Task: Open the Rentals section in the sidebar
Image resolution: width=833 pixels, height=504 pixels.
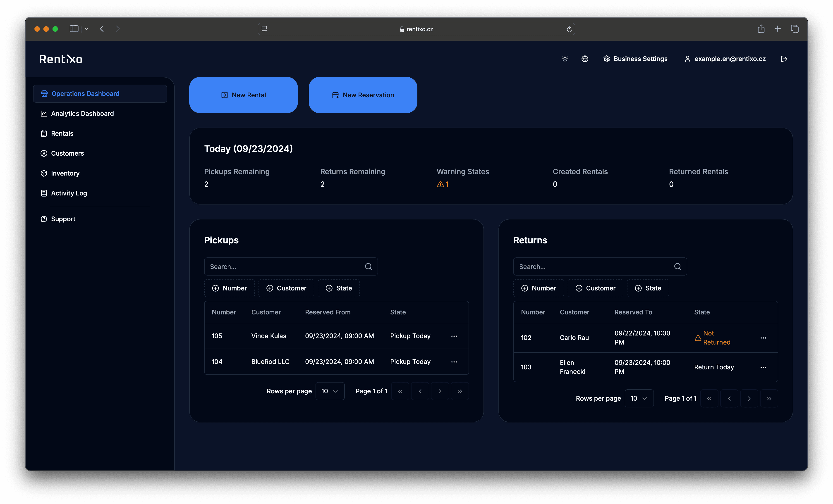Action: point(62,133)
